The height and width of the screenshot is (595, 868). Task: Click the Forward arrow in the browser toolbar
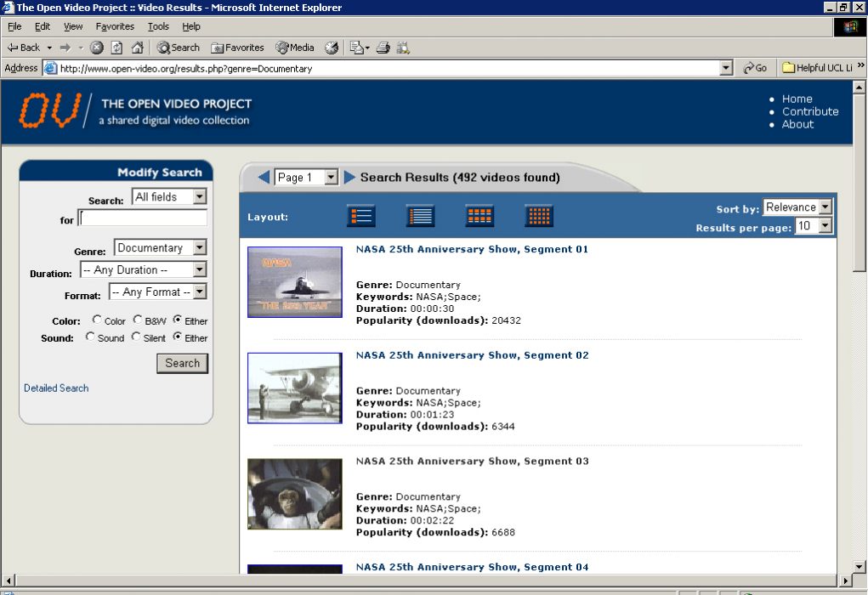pyautogui.click(x=65, y=48)
